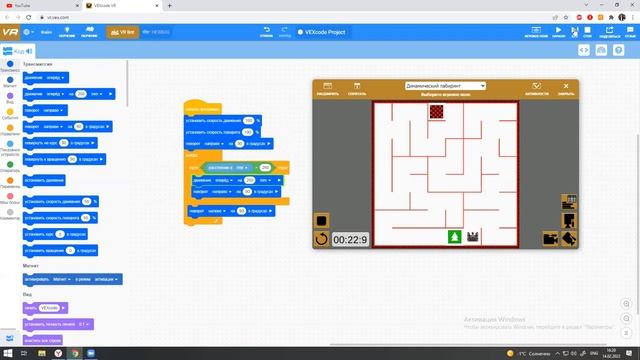This screenshot has width=640, height=360.
Task: Stop the running project
Action: coord(587,32)
